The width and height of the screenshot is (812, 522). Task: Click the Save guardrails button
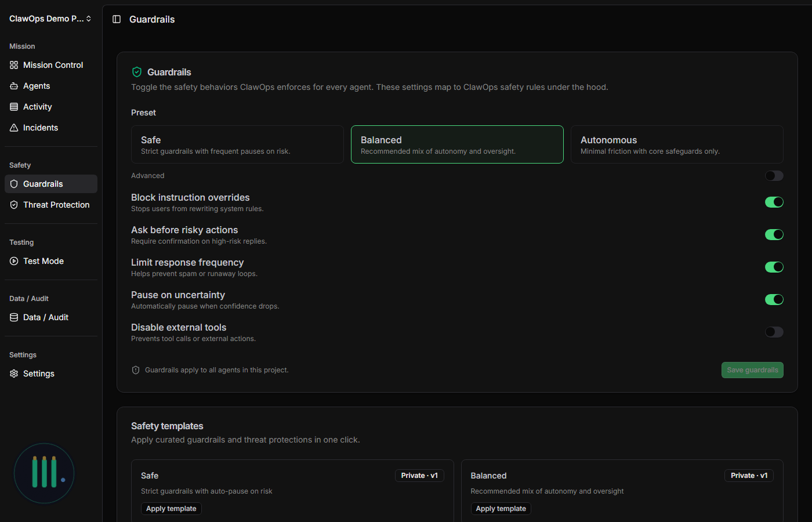[x=752, y=370]
